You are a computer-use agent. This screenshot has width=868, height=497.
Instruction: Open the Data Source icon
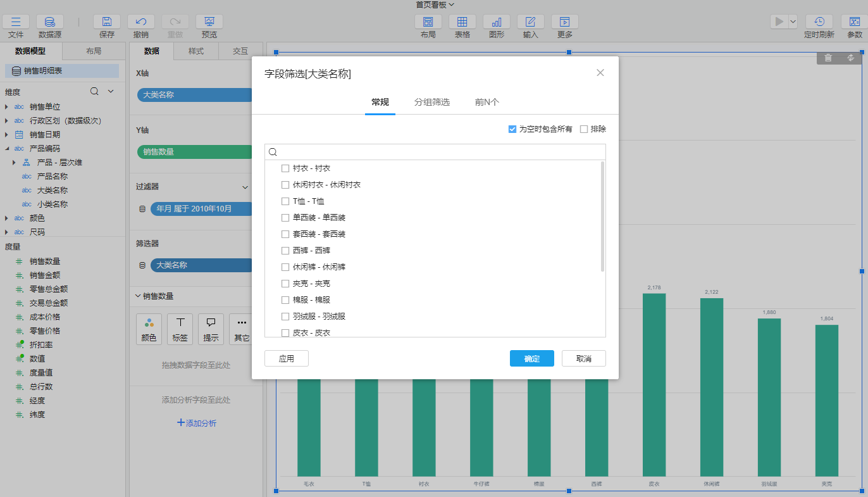[50, 22]
